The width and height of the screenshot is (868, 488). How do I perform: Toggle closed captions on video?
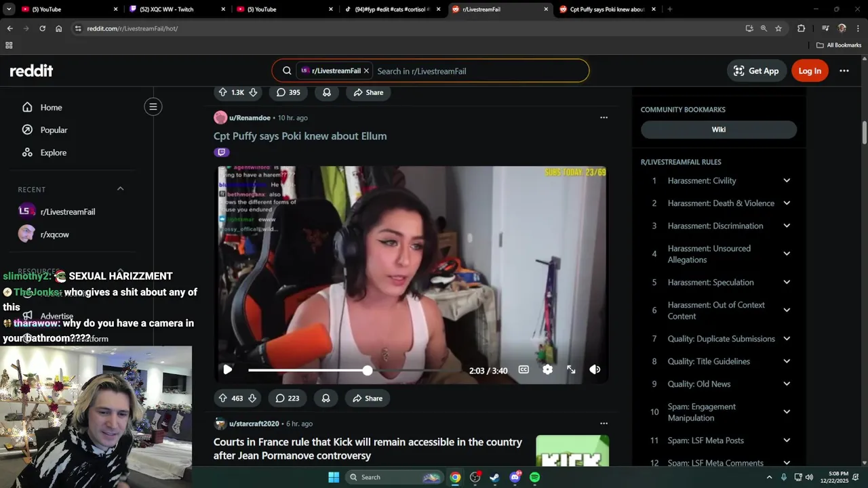tap(524, 369)
